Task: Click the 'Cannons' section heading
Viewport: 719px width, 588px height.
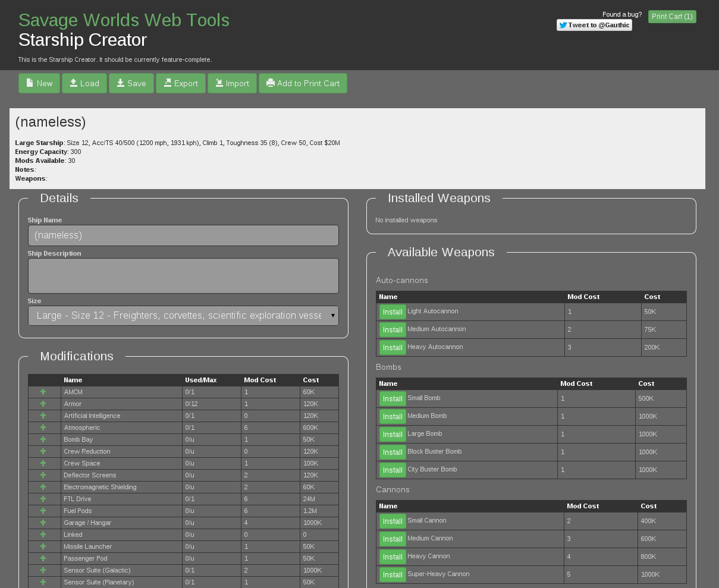Action: coord(393,489)
